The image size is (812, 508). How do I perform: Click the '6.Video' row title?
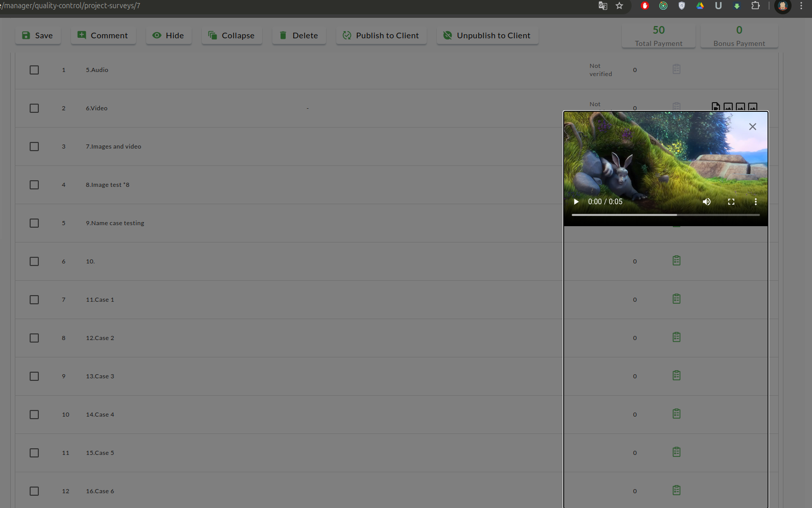(97, 108)
